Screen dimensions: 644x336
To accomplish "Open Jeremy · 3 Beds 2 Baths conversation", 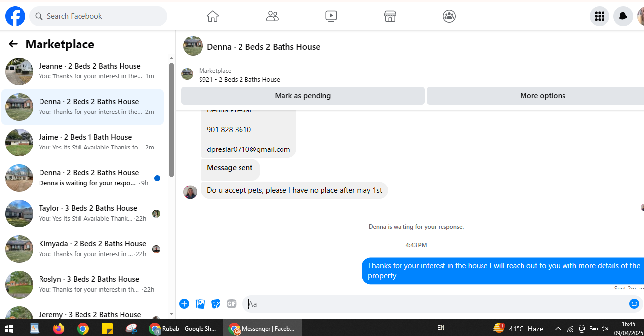I will click(x=83, y=312).
